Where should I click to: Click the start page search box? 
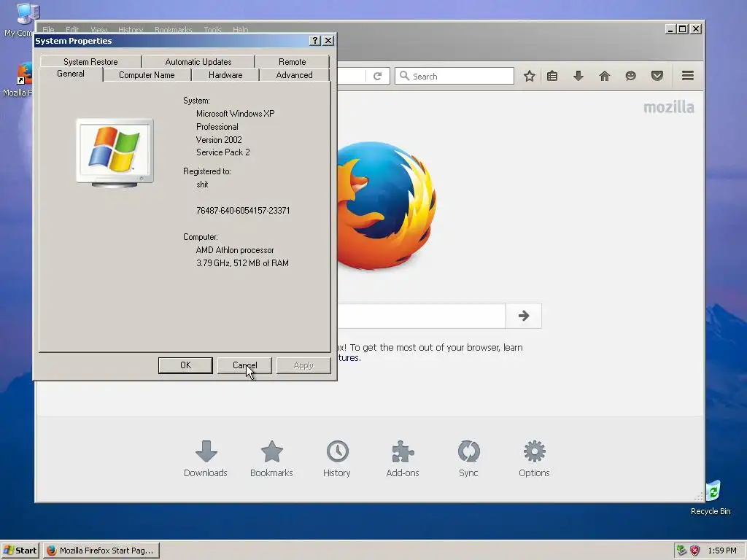pyautogui.click(x=422, y=316)
